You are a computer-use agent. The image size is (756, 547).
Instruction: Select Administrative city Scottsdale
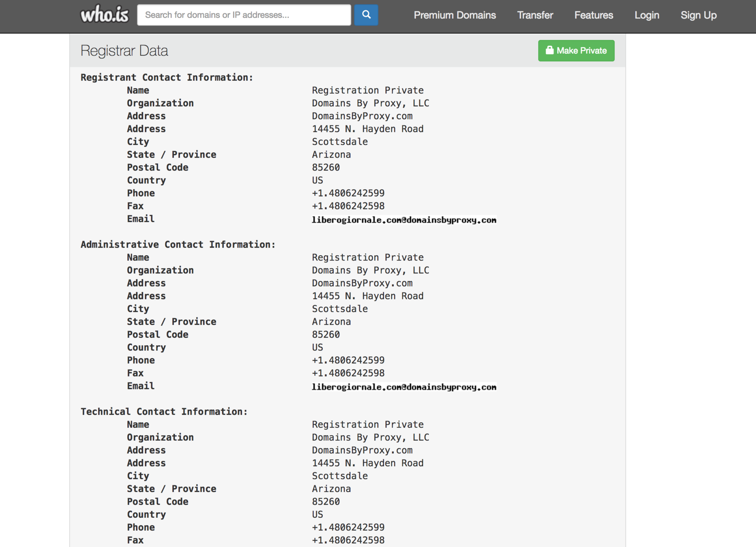click(x=340, y=309)
